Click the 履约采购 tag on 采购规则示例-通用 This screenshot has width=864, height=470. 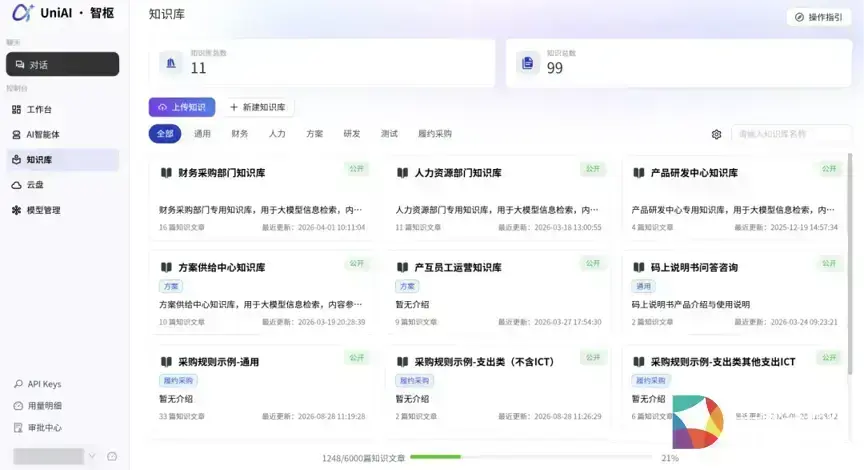pyautogui.click(x=179, y=381)
